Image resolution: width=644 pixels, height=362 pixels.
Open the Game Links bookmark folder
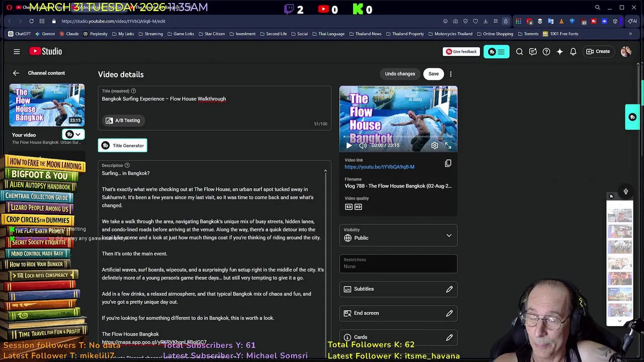[x=180, y=34]
